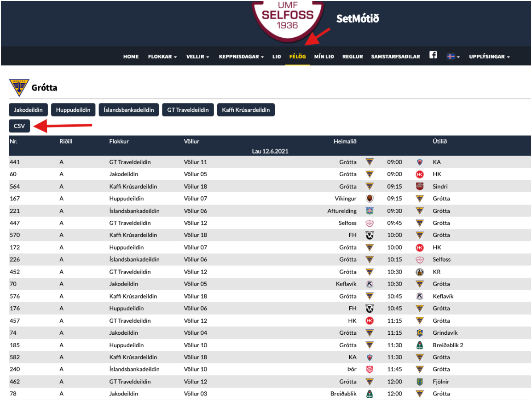The image size is (532, 401).
Task: Click the Selfoss crest in match 447 row
Action: (x=370, y=223)
